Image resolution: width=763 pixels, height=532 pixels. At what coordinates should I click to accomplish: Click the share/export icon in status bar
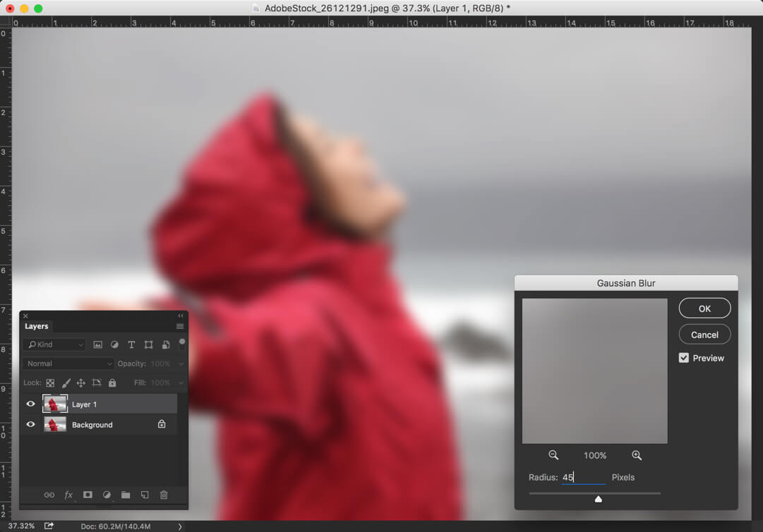pos(49,526)
